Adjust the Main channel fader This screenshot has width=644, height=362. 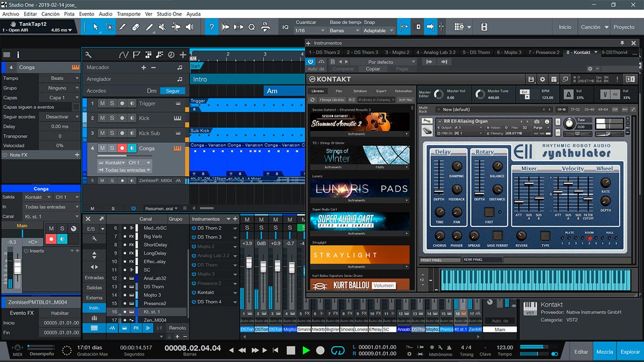[17, 267]
